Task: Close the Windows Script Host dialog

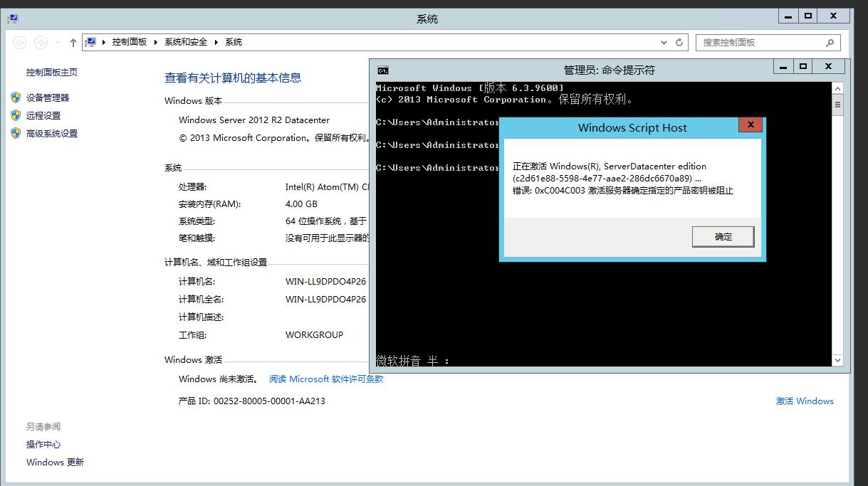Action: tap(750, 125)
